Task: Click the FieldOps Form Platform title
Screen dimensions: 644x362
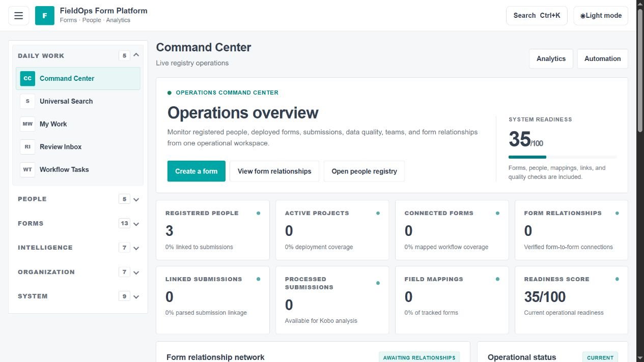Action: click(103, 11)
